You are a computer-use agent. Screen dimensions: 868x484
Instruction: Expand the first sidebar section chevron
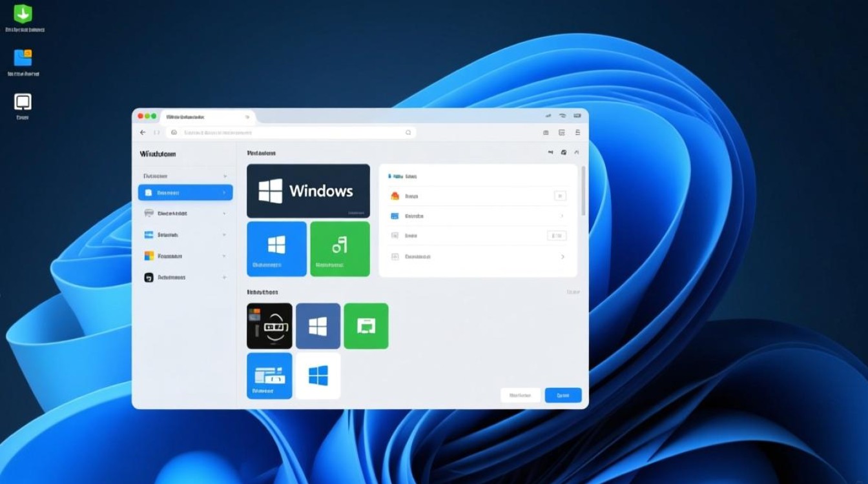tap(225, 175)
